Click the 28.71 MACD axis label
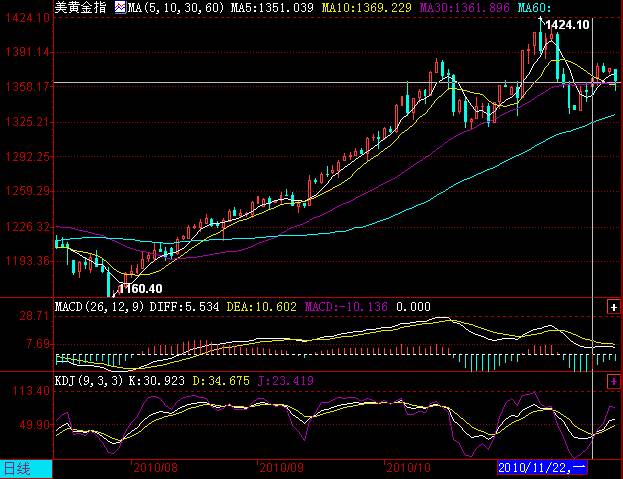Screen dimensions: 623x479 pyautogui.click(x=35, y=316)
